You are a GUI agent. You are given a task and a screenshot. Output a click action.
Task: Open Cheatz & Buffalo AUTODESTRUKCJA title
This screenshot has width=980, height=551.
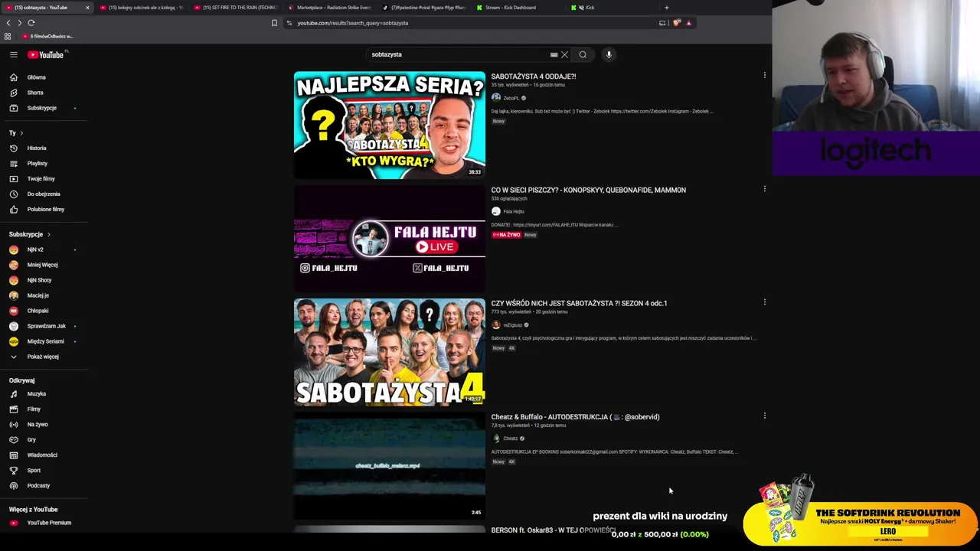click(x=575, y=417)
